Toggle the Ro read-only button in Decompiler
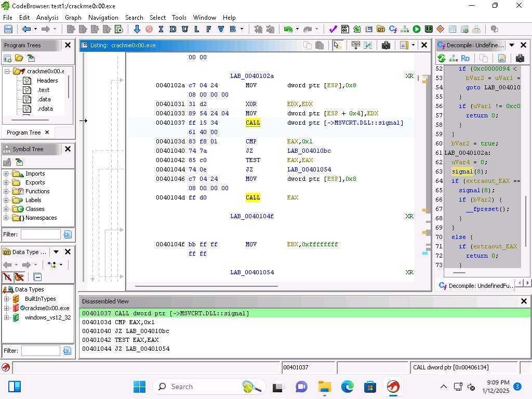 [465, 59]
